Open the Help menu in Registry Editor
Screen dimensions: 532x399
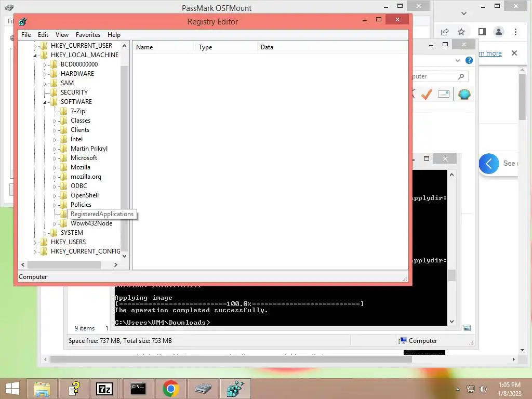pyautogui.click(x=114, y=35)
